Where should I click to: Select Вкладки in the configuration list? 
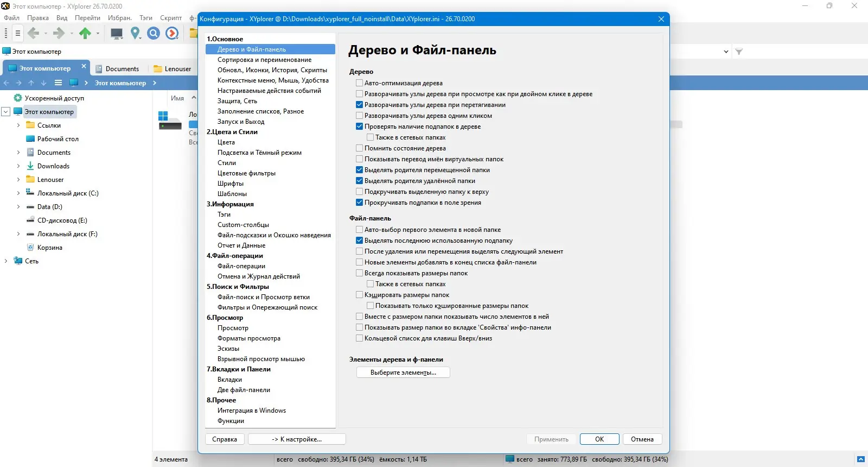(x=230, y=380)
